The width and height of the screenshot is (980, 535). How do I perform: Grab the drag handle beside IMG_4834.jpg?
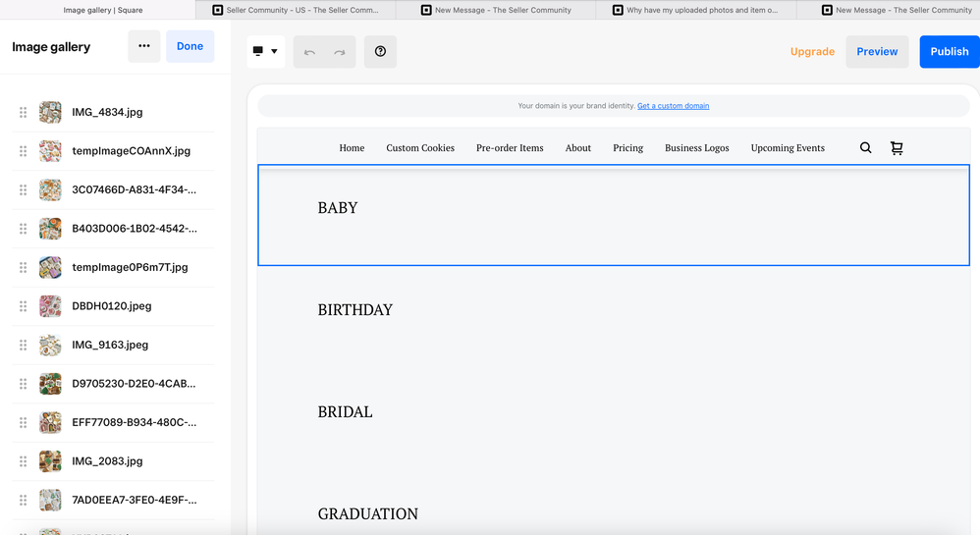tap(24, 113)
